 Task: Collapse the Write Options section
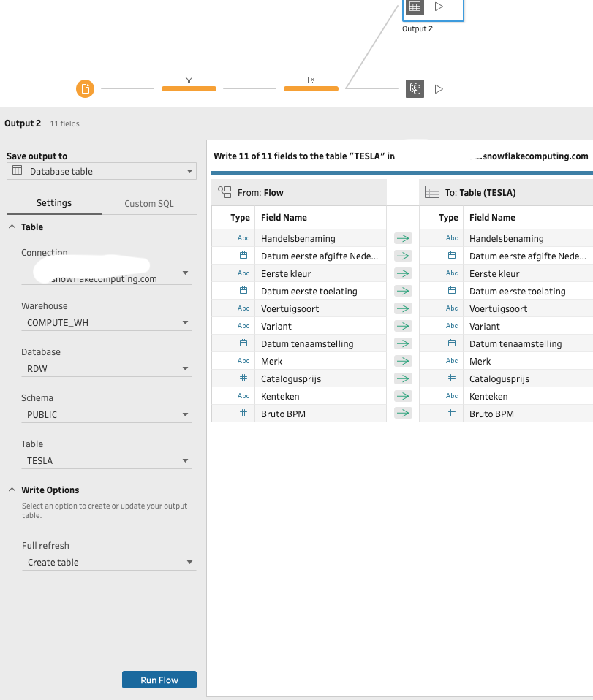[12, 490]
